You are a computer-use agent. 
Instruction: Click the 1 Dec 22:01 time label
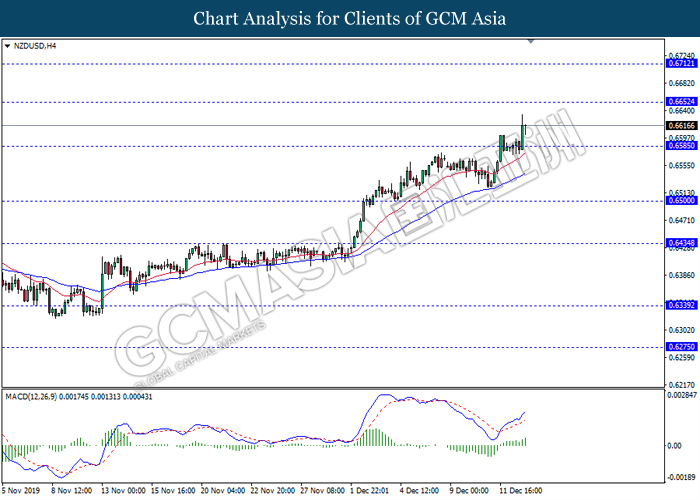pyautogui.click(x=369, y=490)
